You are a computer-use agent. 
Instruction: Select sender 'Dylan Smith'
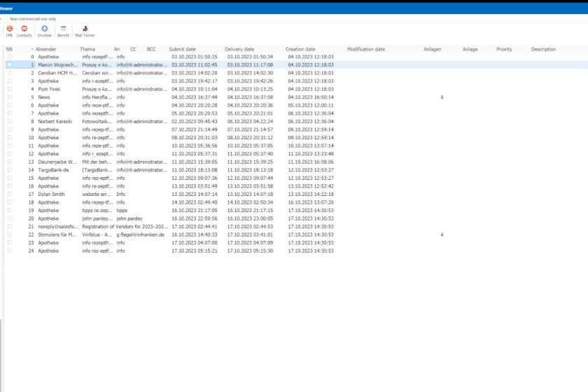click(51, 194)
